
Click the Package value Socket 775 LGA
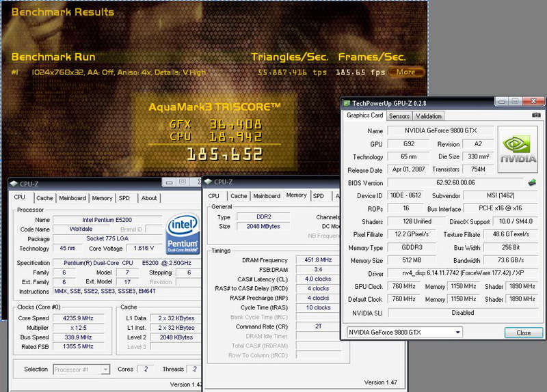107,239
